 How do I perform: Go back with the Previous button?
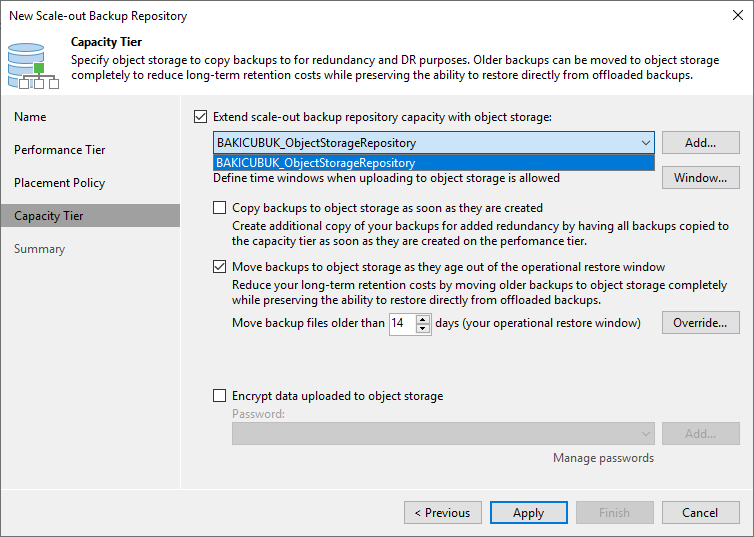point(442,513)
